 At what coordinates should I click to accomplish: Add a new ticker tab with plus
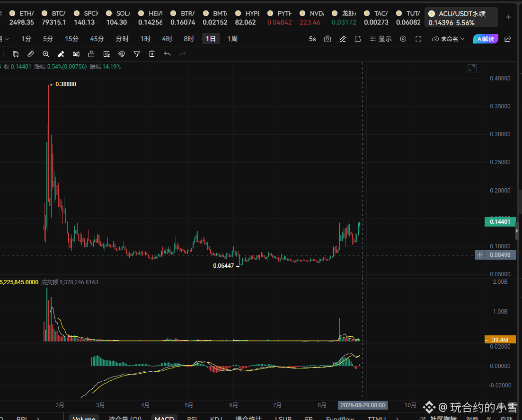[x=508, y=17]
